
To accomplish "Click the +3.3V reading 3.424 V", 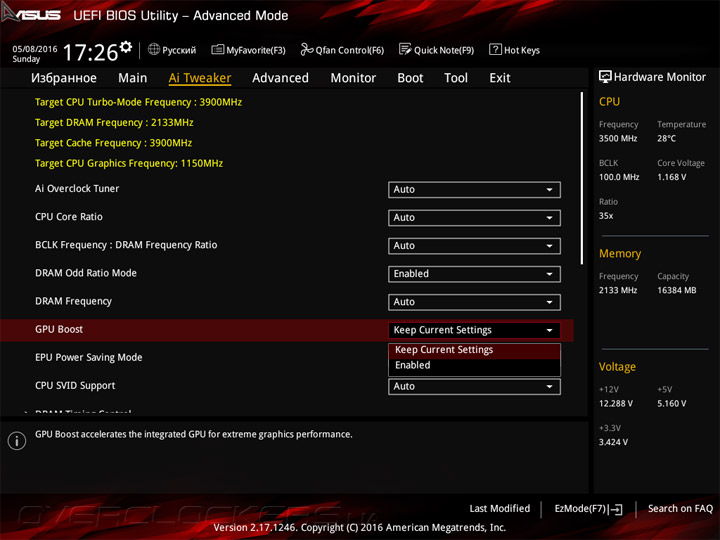I will (x=613, y=442).
